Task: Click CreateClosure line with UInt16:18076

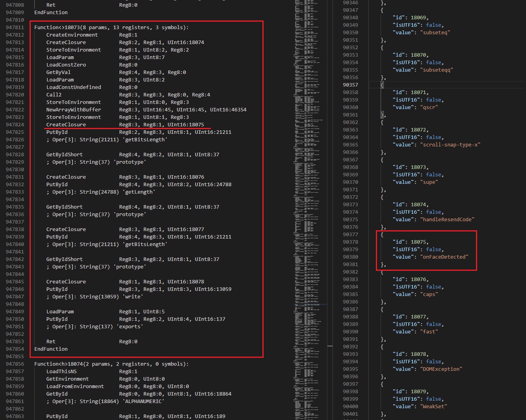Action: pyautogui.click(x=125, y=177)
